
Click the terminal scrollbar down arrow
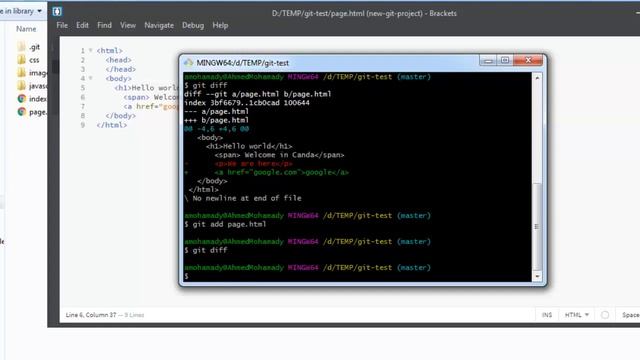pos(537,276)
